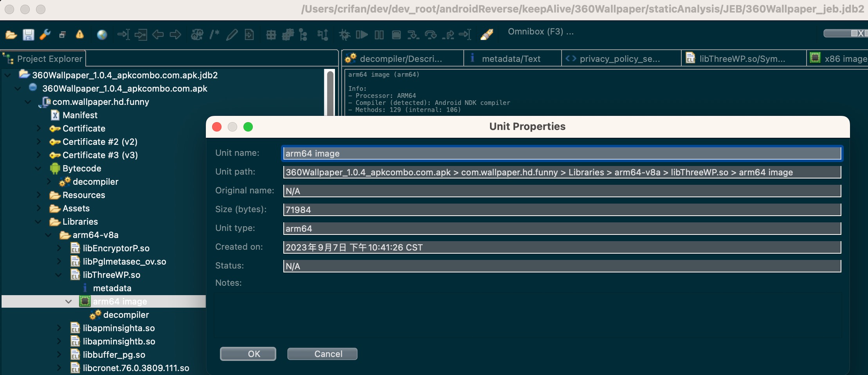
Task: Click the Save floppy disk toolbar icon
Action: click(28, 35)
